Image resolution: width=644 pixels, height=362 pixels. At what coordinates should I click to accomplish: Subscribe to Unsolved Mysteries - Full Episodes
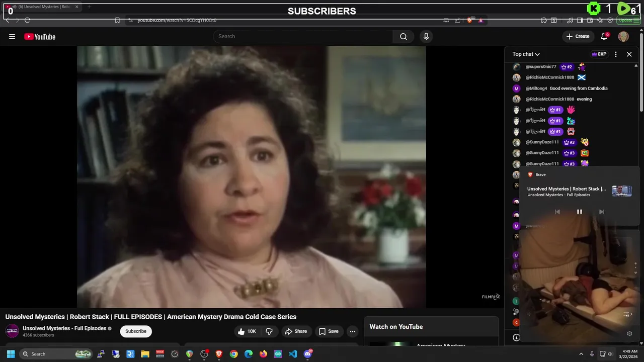click(x=136, y=331)
